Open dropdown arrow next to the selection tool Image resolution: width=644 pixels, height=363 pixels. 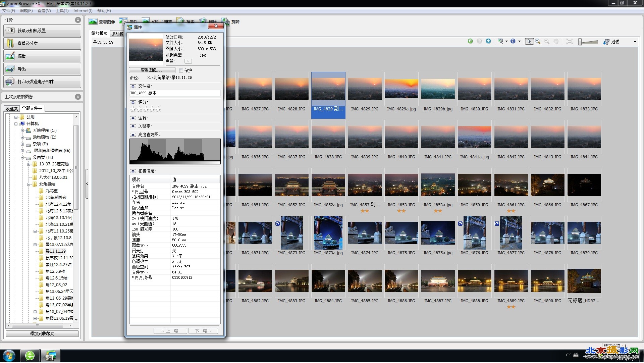pos(506,42)
